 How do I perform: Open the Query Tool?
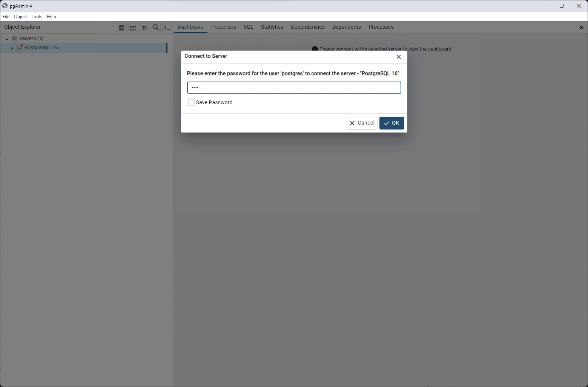[121, 27]
